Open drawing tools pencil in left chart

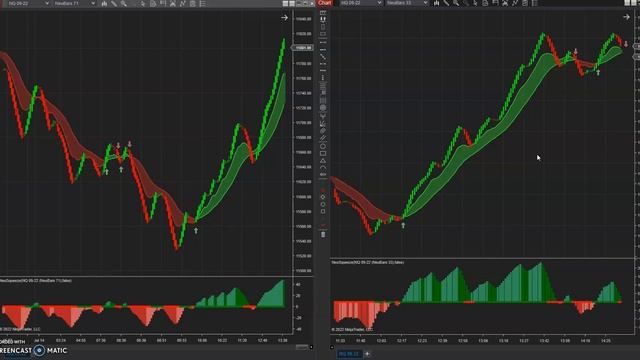[x=114, y=4]
